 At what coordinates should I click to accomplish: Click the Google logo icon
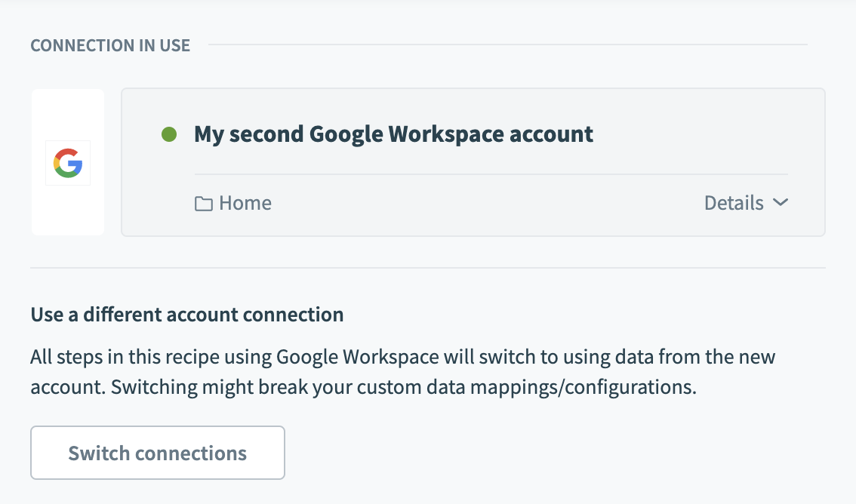click(x=68, y=163)
